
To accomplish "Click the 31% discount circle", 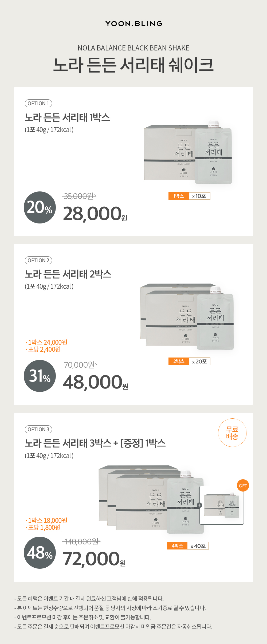I will tap(40, 376).
